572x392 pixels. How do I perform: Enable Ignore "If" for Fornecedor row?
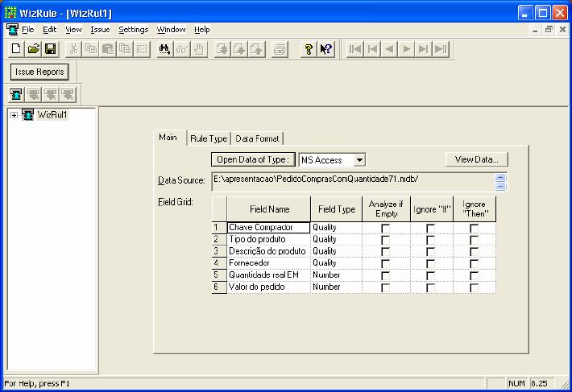pos(430,264)
